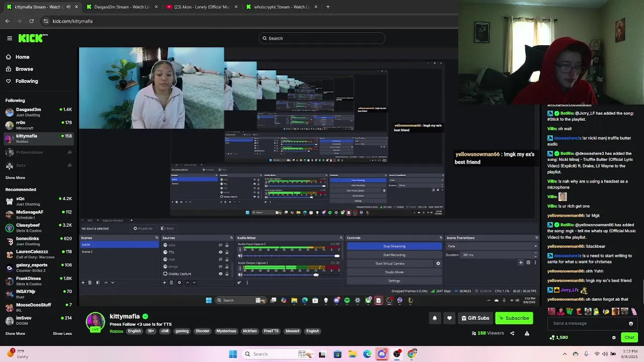Open chat settings gear icon
Viewport: 644px width, 362px height.
coord(614,337)
